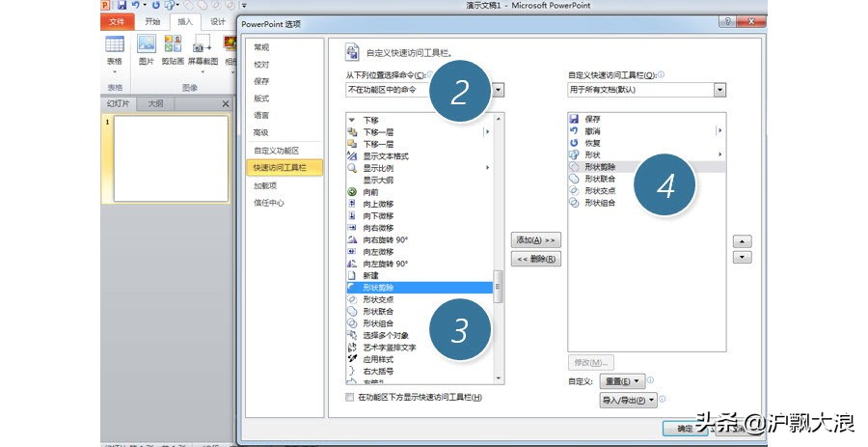Select 向前 command with green arrow icon
This screenshot has height=447, width=868.
click(x=420, y=192)
